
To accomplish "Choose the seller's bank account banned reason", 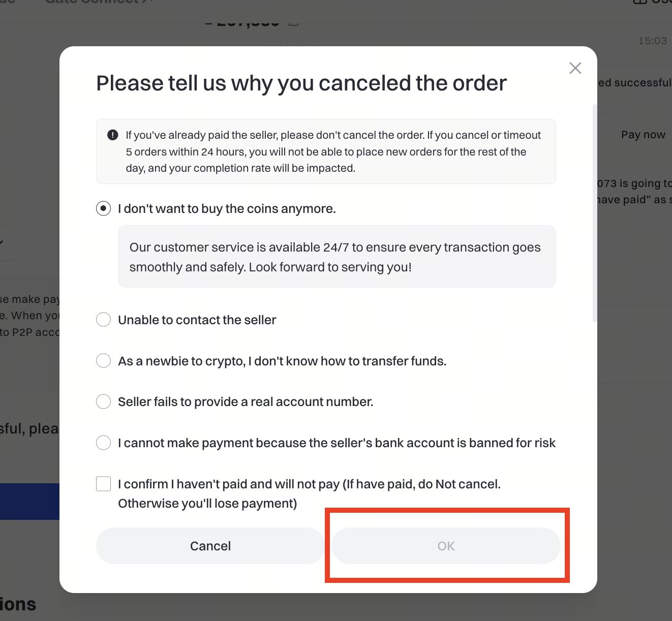I will [104, 443].
